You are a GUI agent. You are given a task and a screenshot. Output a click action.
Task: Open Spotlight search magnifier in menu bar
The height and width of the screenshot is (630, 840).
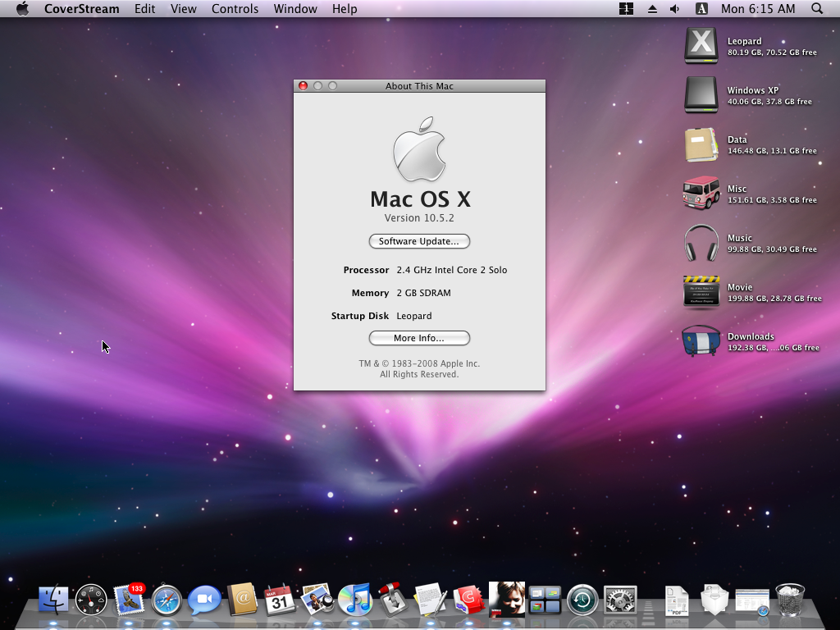(x=817, y=8)
